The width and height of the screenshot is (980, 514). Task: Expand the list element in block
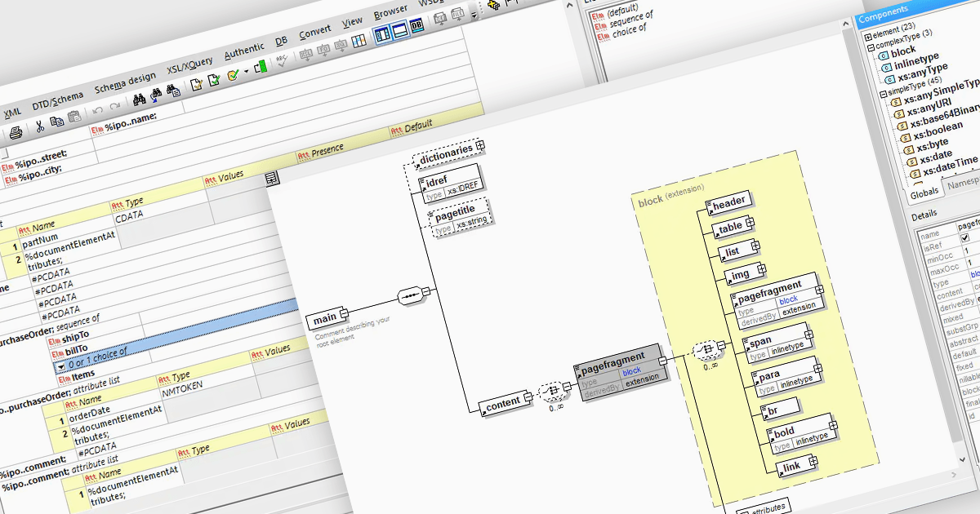pyautogui.click(x=754, y=247)
